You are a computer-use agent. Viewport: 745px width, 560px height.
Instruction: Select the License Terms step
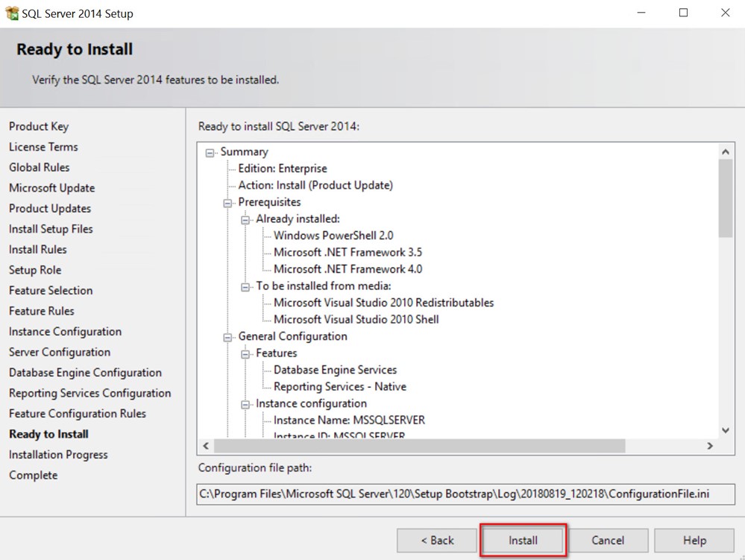[43, 147]
